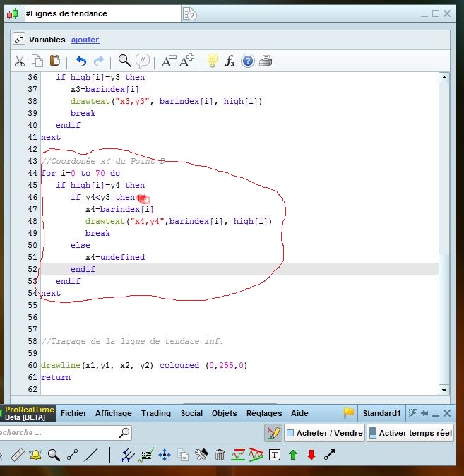Open the Fichier menu
Image resolution: width=464 pixels, height=476 pixels.
pyautogui.click(x=73, y=413)
